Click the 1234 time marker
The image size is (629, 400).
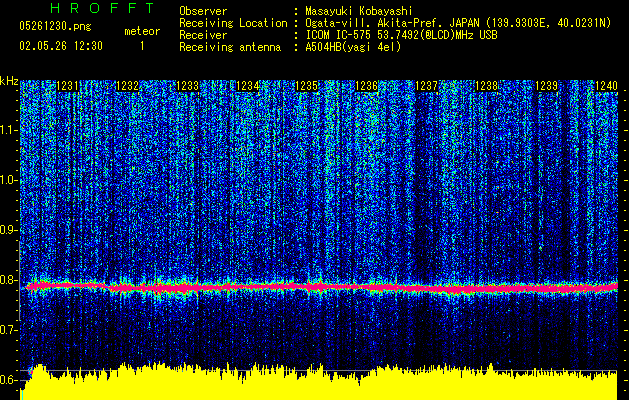[247, 86]
